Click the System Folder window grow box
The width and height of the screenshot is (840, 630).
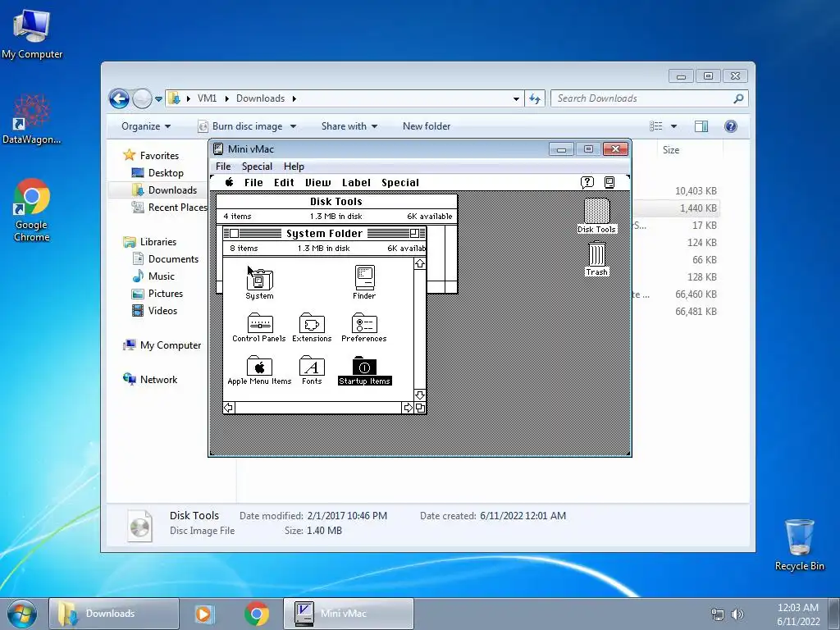(420, 408)
